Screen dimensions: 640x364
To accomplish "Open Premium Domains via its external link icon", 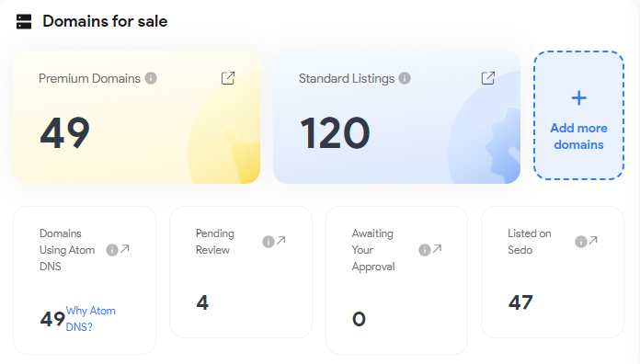I will [228, 78].
